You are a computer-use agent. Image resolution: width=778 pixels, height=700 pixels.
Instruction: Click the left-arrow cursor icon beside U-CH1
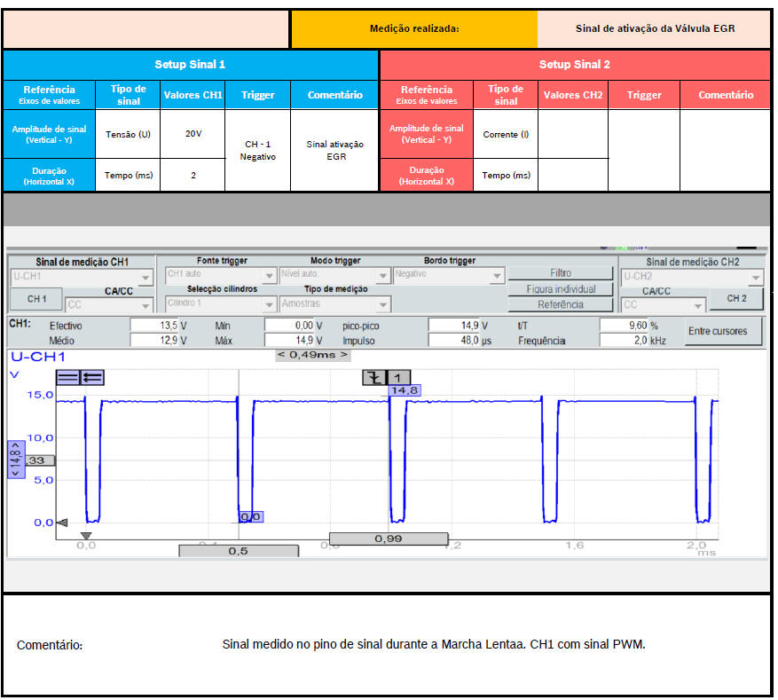pyautogui.click(x=91, y=377)
